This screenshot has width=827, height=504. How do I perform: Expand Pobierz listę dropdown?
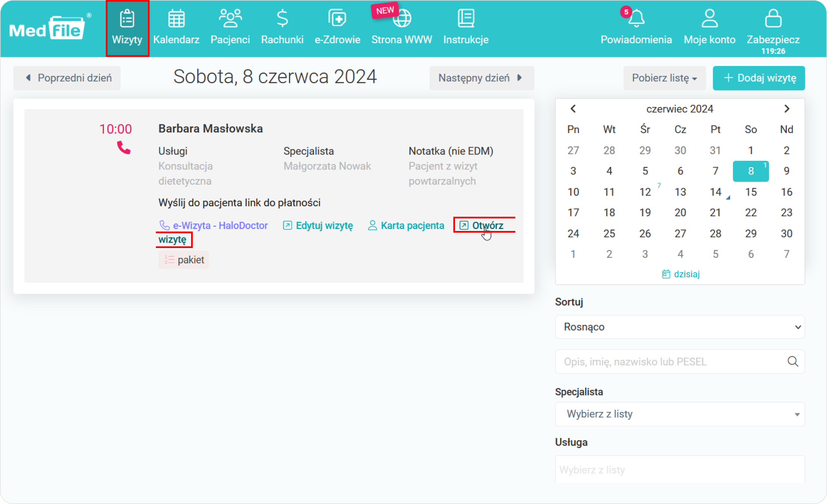[x=664, y=78]
